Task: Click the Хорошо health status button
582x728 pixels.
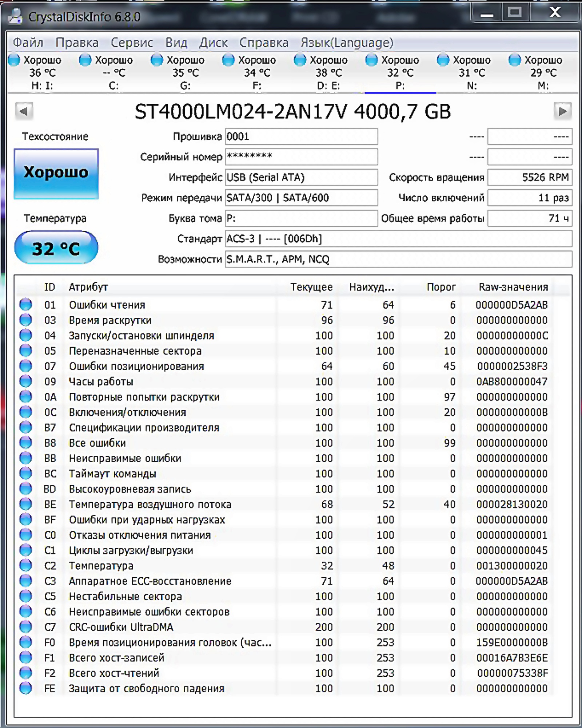Action: pos(56,174)
